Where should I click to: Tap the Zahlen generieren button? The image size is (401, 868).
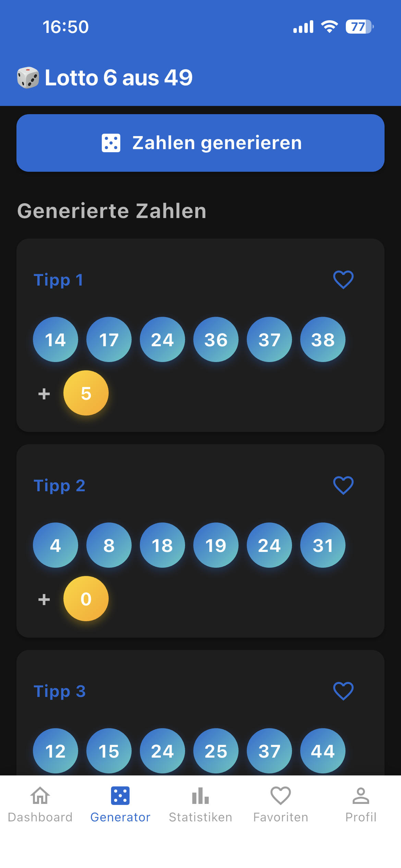[200, 143]
